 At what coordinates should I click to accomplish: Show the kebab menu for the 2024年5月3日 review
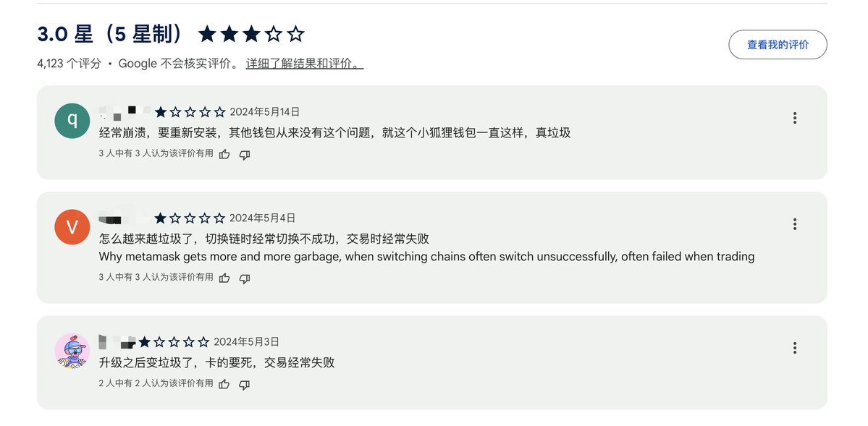pyautogui.click(x=794, y=348)
